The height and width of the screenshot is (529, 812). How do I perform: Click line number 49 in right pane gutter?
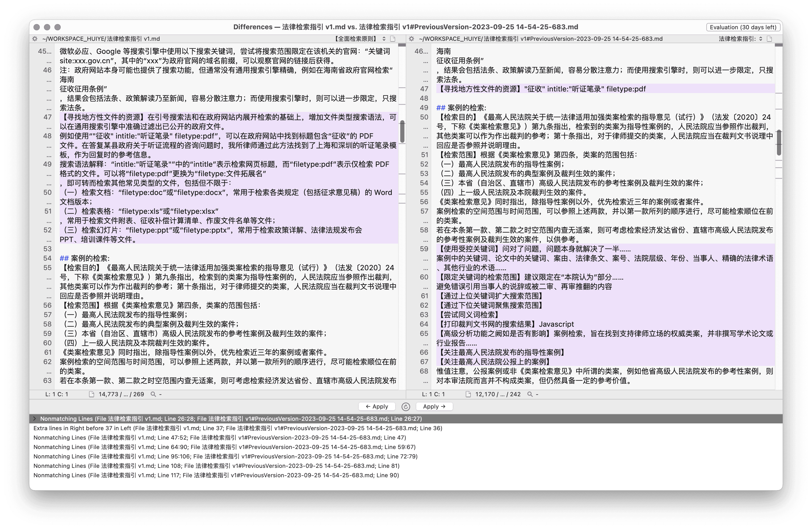424,108
